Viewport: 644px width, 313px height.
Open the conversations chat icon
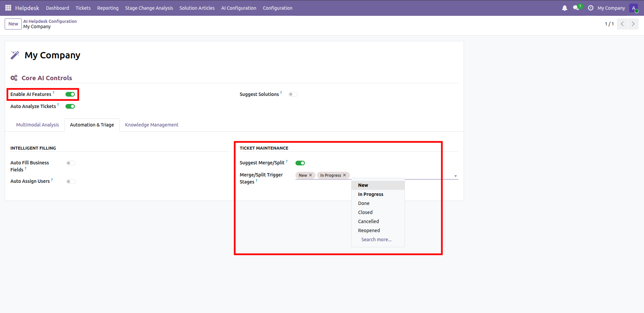click(576, 8)
